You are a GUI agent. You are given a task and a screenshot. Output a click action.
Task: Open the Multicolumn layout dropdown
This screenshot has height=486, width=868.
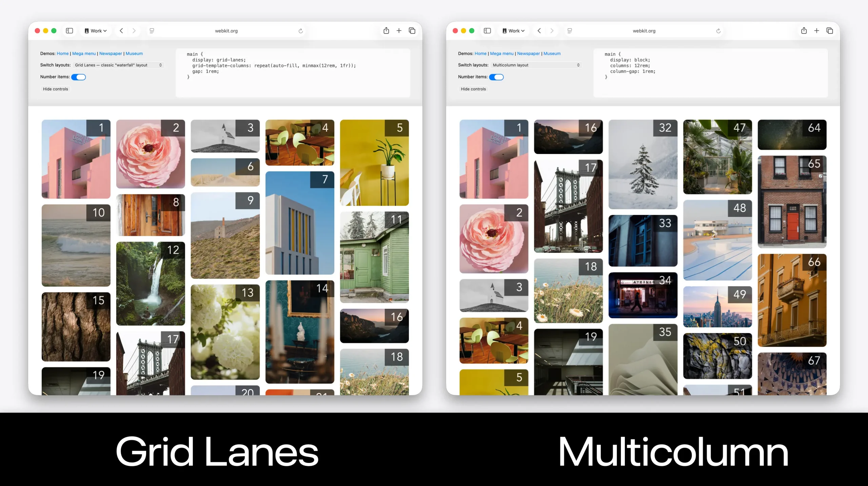click(x=536, y=65)
